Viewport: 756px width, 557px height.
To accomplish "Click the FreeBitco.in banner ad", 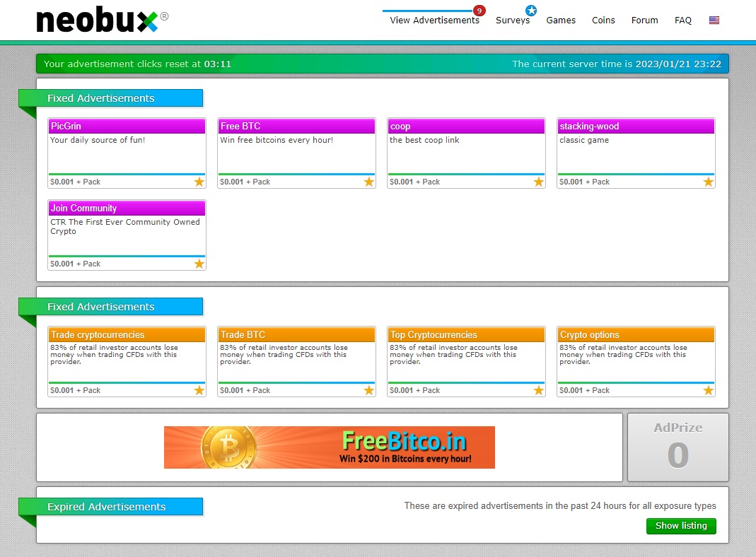I will pyautogui.click(x=330, y=447).
